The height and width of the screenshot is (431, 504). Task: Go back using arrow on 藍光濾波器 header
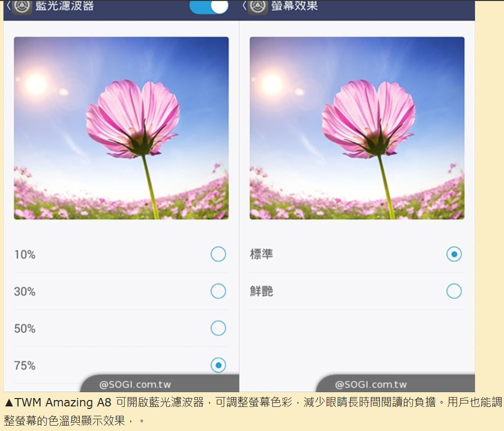coord(9,5)
